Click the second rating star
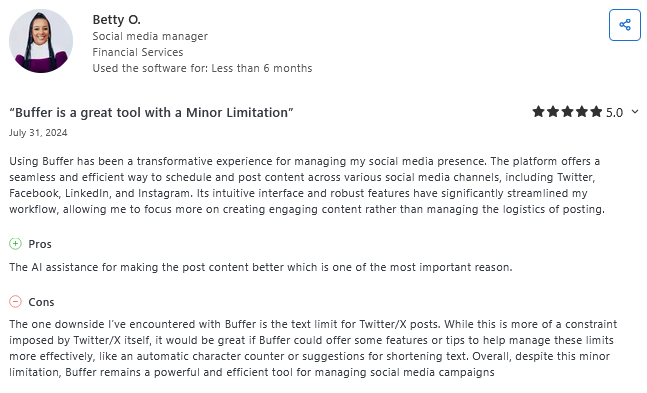The image size is (647, 393). tap(553, 111)
